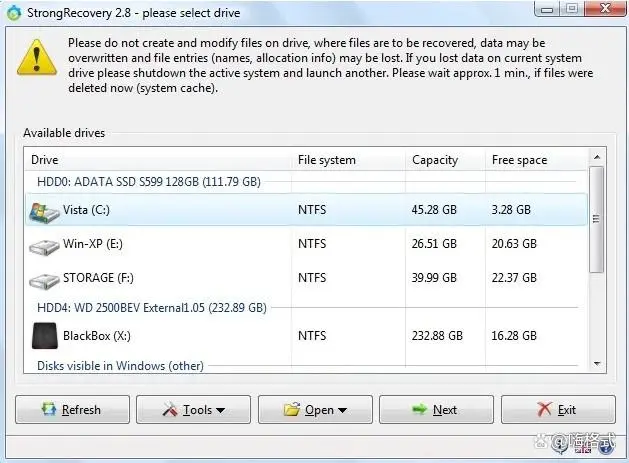629x463 pixels.
Task: Sort drives by Free space header
Action: tap(519, 160)
